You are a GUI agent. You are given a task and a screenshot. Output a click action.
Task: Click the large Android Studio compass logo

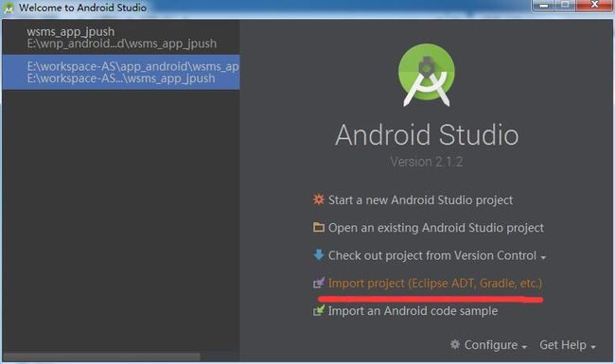[x=427, y=75]
